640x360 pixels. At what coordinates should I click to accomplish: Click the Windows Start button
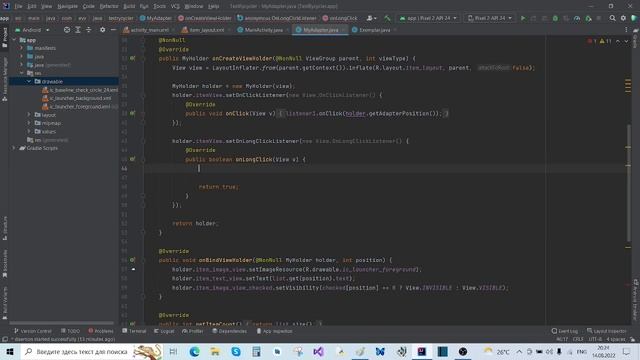pyautogui.click(x=10, y=351)
